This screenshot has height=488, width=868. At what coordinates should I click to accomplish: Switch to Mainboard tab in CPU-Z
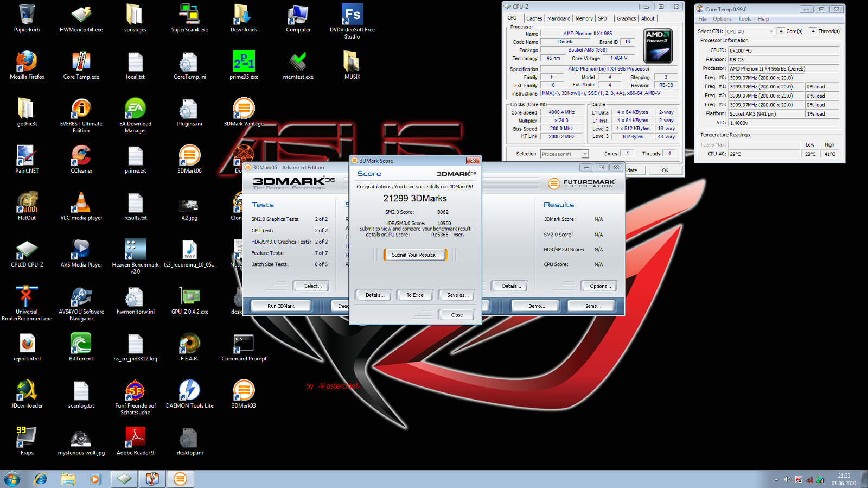pyautogui.click(x=559, y=18)
